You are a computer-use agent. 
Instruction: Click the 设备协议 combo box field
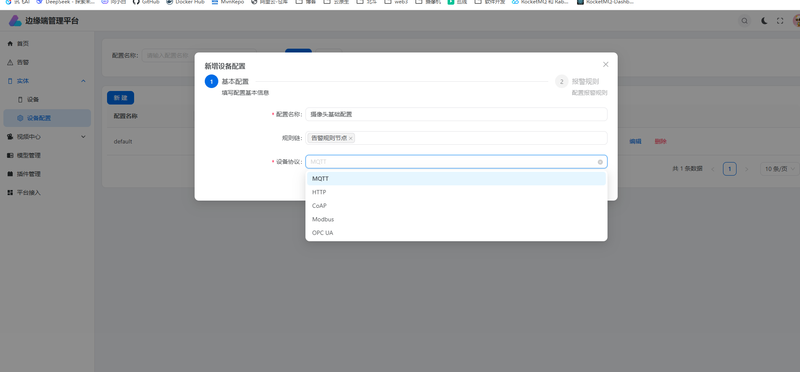(456, 162)
